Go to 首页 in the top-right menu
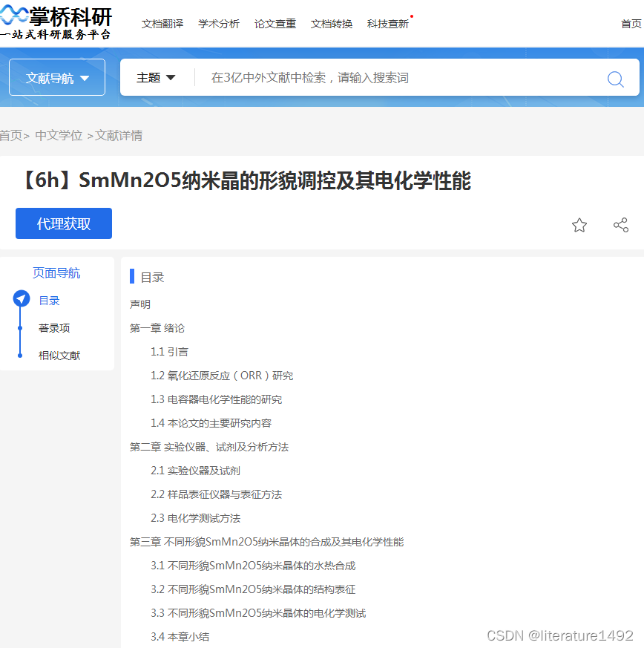Image resolution: width=644 pixels, height=648 pixels. [631, 24]
